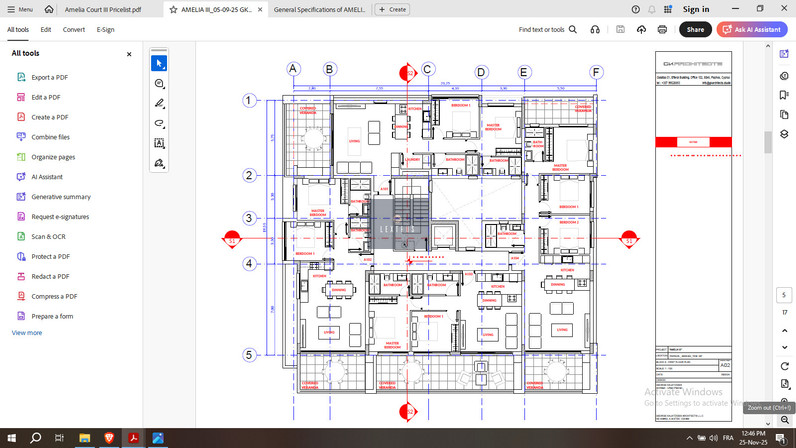Image resolution: width=796 pixels, height=448 pixels.
Task: Print the document using the printer icon
Action: click(662, 30)
